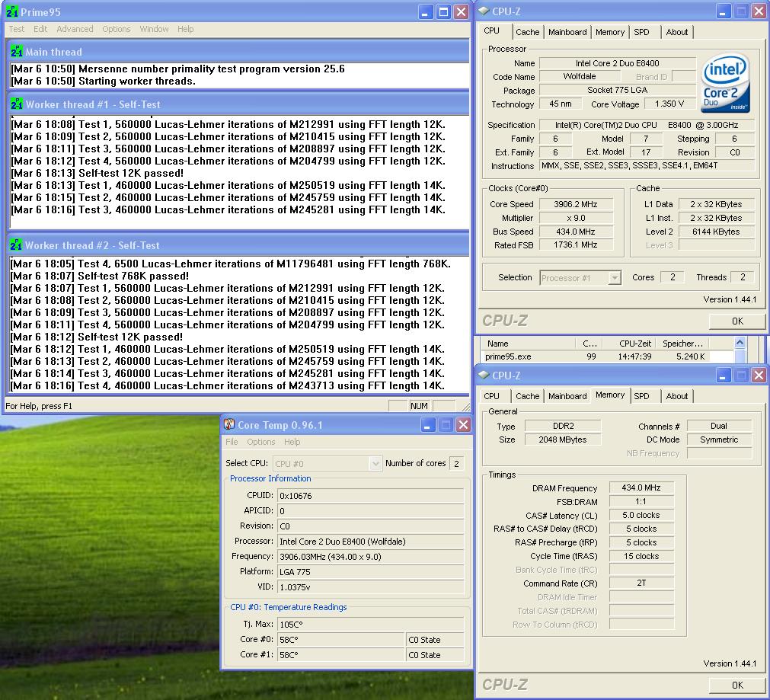This screenshot has height=700, width=770.
Task: Click the top CPU-Z title icon
Action: (x=484, y=11)
